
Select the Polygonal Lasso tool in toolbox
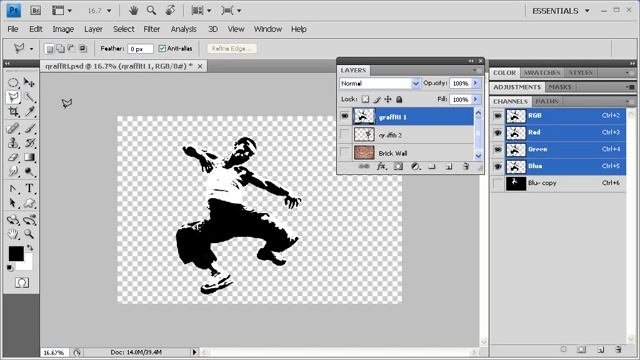pyautogui.click(x=13, y=97)
